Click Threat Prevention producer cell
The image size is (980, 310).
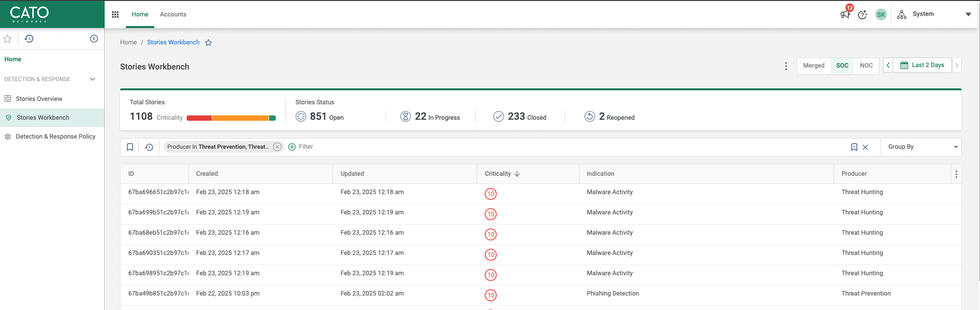pyautogui.click(x=866, y=294)
